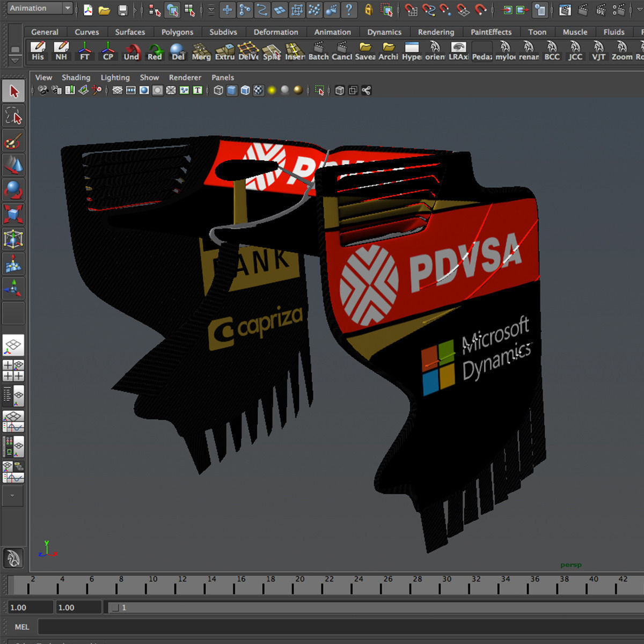Open the viewport View menu

pos(43,77)
